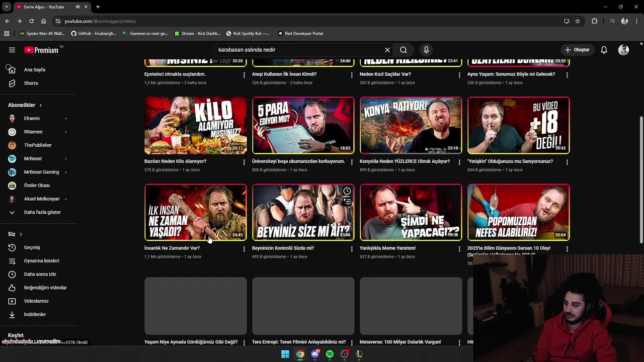Add 'Beyniniz size mi ait' to Watch Later
The image size is (644, 362).
[x=347, y=191]
